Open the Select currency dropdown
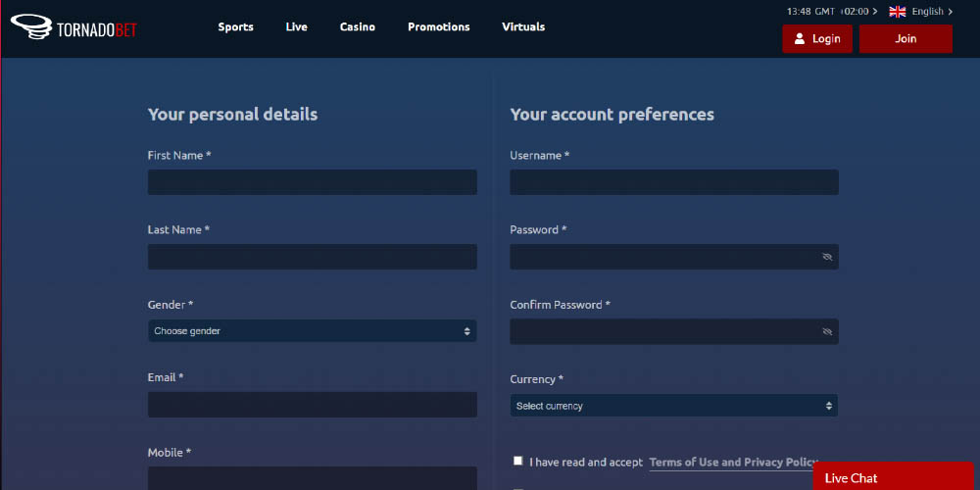The height and width of the screenshot is (490, 980). click(673, 406)
